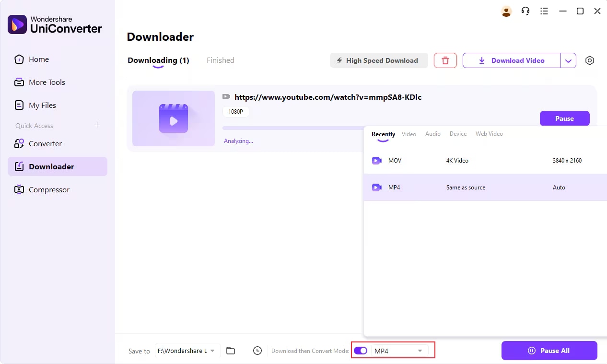The height and width of the screenshot is (364, 607).
Task: Click the MOV format video icon
Action: click(377, 161)
